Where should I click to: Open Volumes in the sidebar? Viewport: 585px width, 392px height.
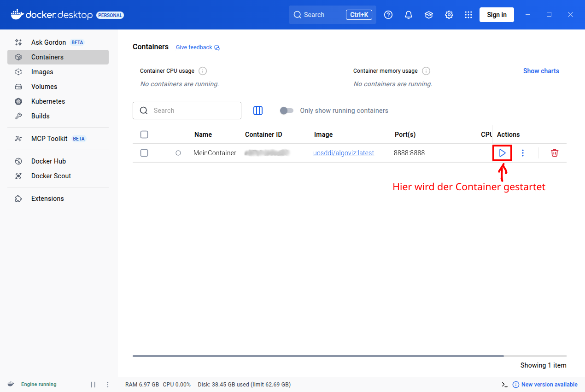[44, 87]
